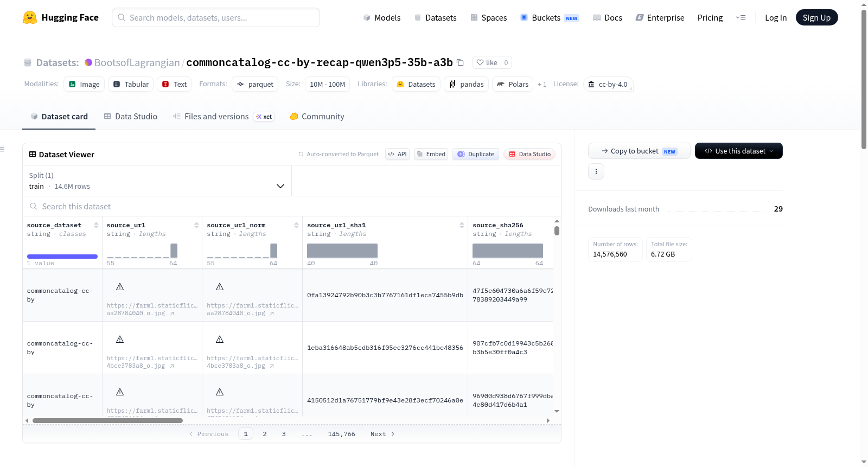Click the Duplicate button
This screenshot has height=467, width=868.
coord(476,154)
